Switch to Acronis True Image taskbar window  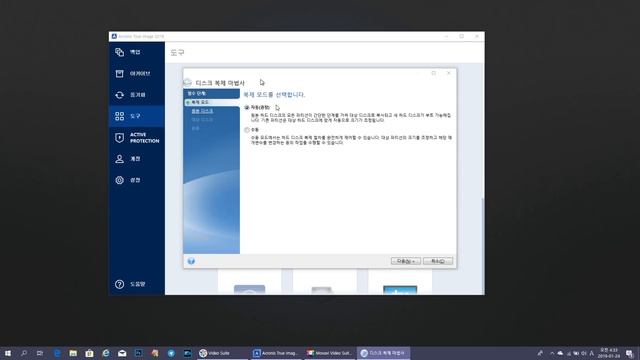(276, 353)
